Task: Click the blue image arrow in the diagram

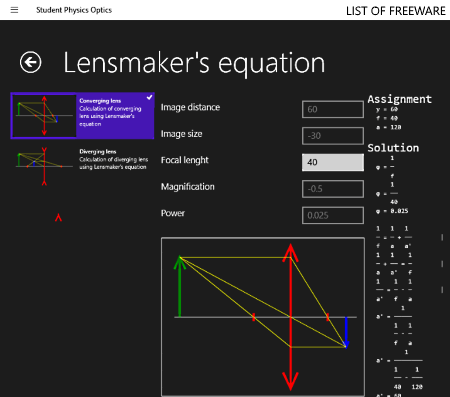Action: 346,332
